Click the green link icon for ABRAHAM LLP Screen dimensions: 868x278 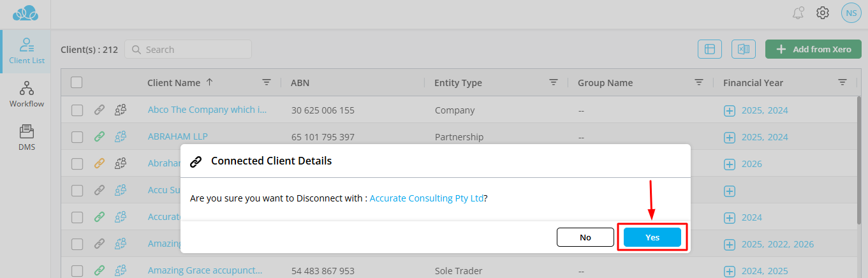coord(99,136)
